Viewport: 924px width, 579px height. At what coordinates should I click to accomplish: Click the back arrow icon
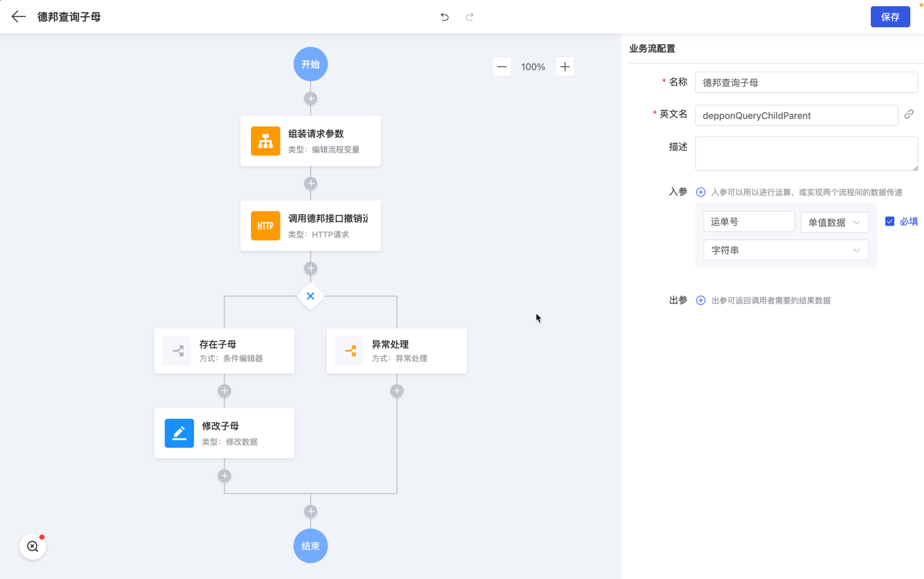pyautogui.click(x=19, y=17)
